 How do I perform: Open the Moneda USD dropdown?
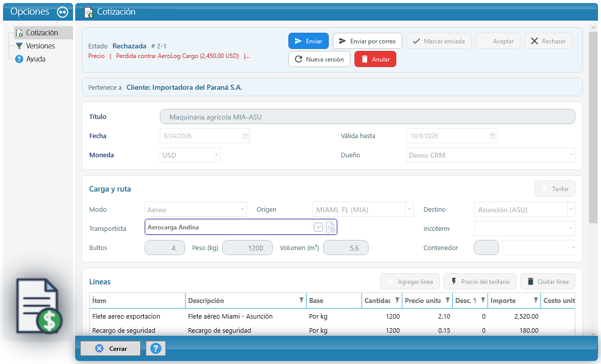(216, 155)
